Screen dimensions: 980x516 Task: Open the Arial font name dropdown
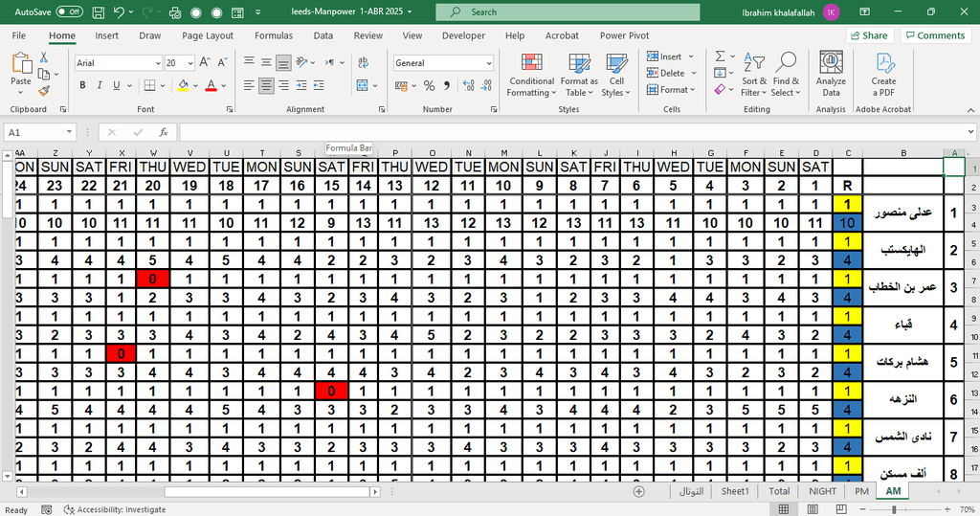point(157,63)
